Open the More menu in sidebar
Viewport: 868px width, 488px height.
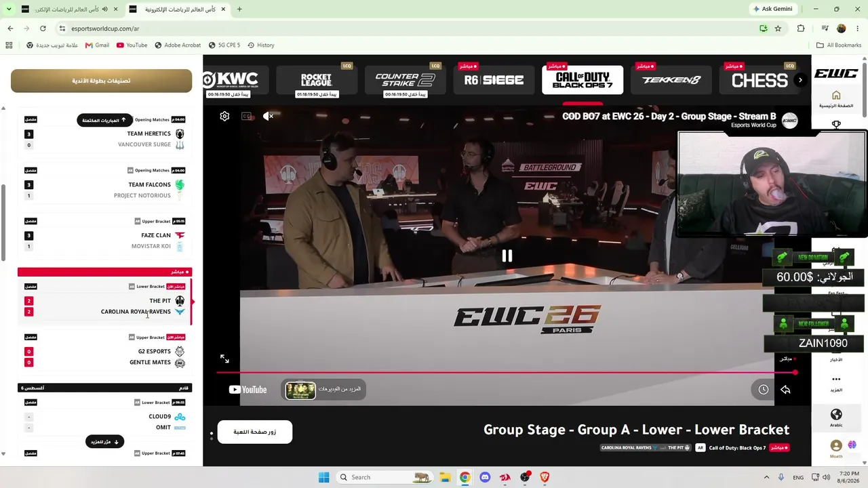pos(836,384)
